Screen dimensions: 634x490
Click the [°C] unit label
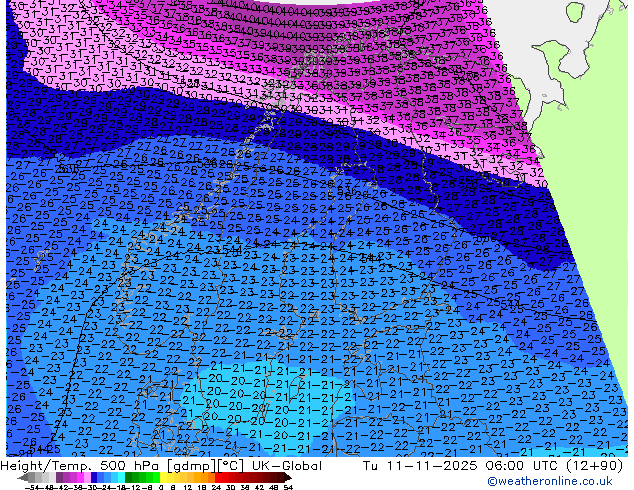point(230,466)
